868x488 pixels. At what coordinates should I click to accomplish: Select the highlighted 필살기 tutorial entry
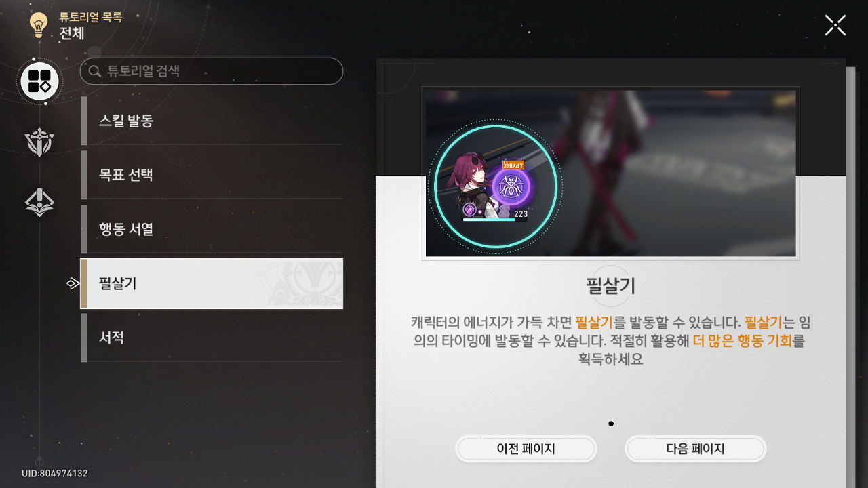pos(212,283)
